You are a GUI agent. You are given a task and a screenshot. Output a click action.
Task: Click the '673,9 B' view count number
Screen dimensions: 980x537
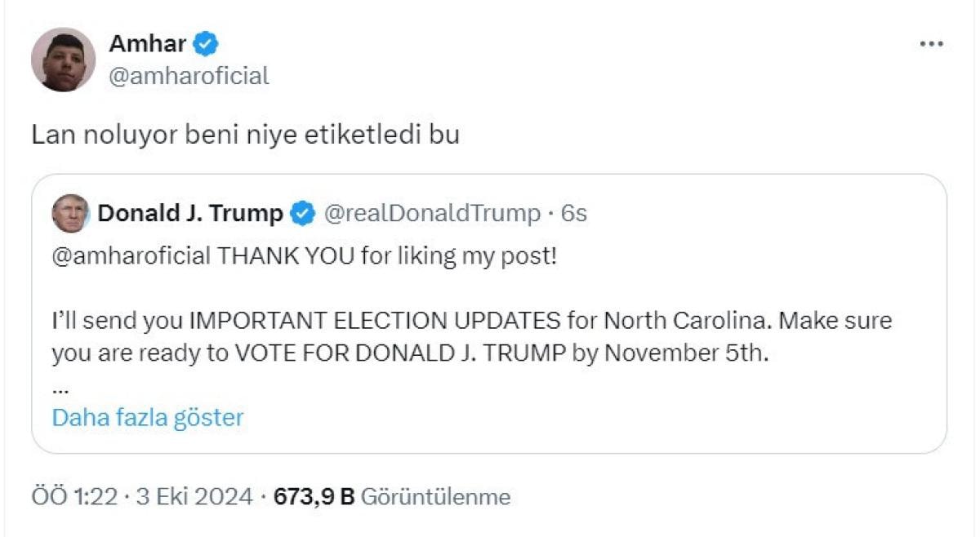click(314, 496)
